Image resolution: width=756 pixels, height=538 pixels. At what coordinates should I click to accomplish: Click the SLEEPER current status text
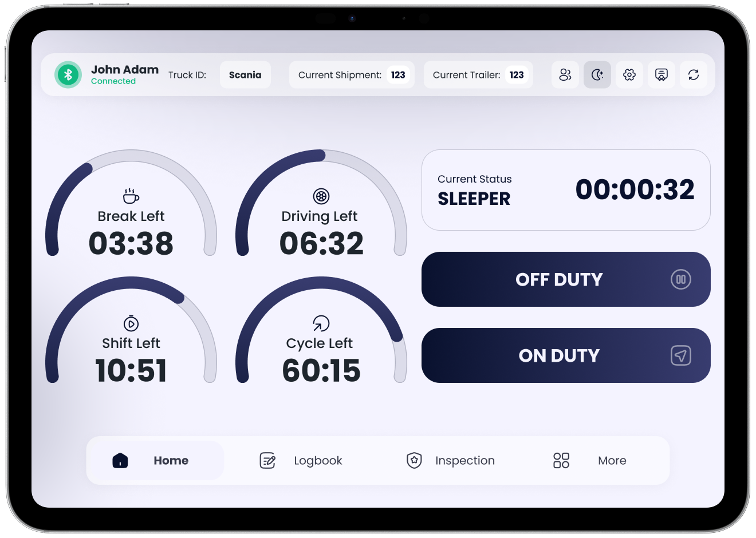click(x=474, y=199)
